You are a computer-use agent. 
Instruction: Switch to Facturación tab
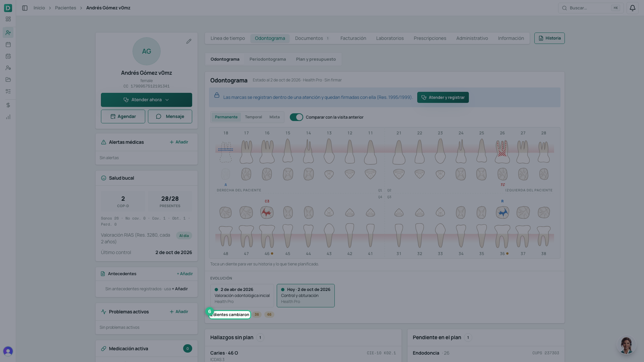tap(353, 38)
